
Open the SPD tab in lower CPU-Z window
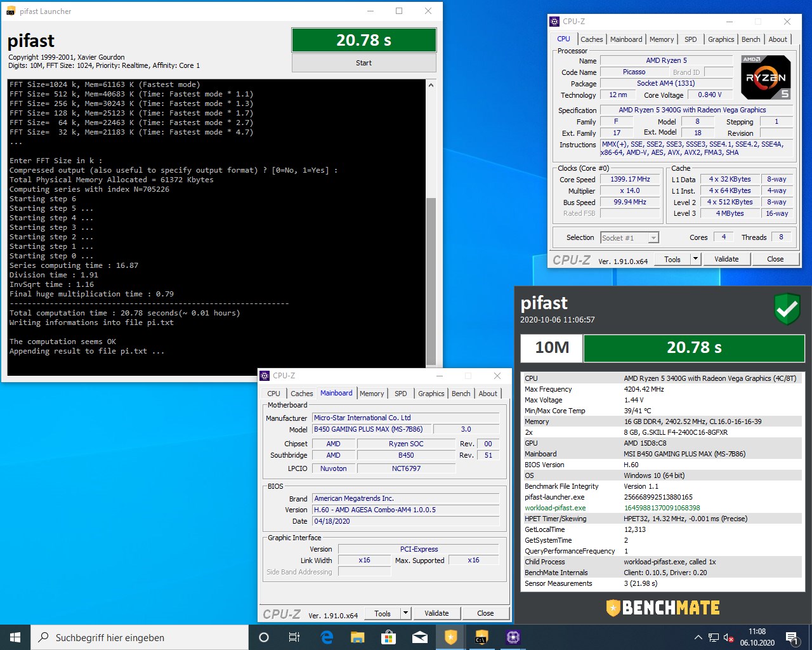click(401, 394)
